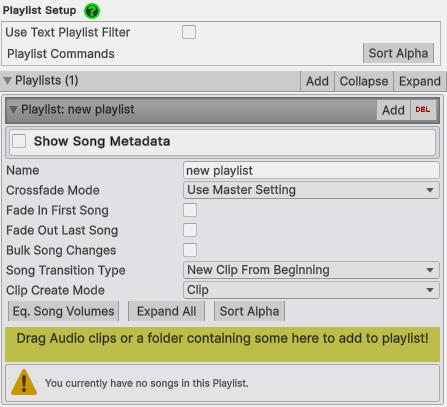Check the Bulk Song Changes box
The height and width of the screenshot is (407, 447).
pyautogui.click(x=190, y=250)
